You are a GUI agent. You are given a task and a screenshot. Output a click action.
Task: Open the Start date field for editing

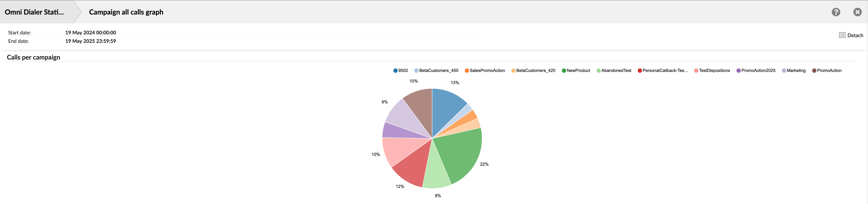pos(91,32)
